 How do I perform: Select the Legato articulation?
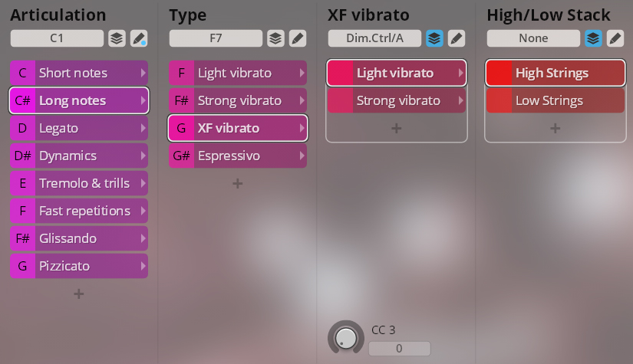(78, 128)
